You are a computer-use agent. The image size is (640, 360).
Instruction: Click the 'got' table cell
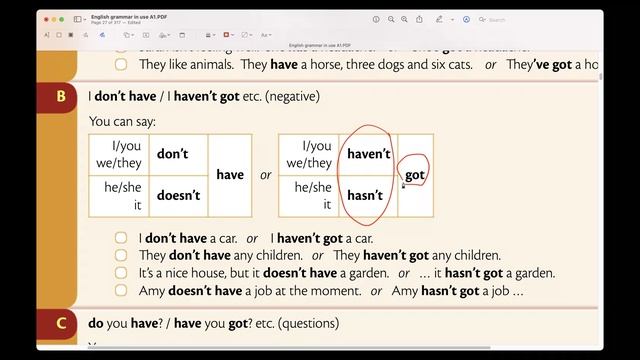[416, 175]
